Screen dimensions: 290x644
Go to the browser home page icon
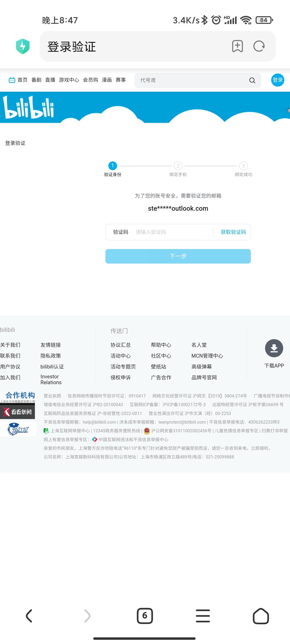click(x=261, y=616)
